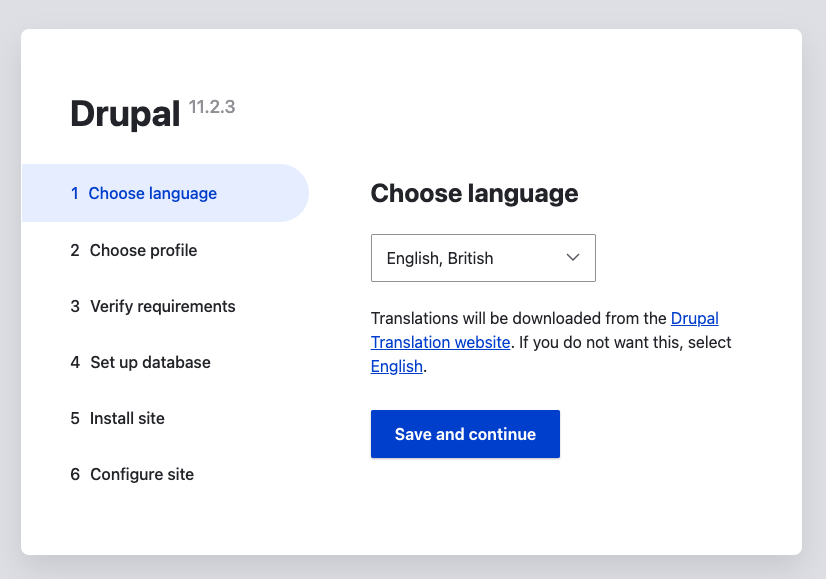Click the chevron arrow in the language selector

click(x=573, y=258)
